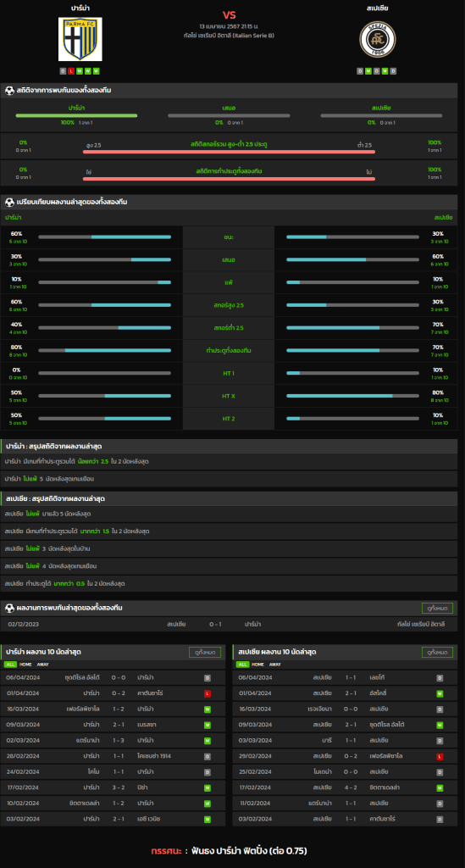Viewport: 465px width, 868px height.
Task: Click W badge on Parma 3-2 Pisa row
Action: coord(208,787)
